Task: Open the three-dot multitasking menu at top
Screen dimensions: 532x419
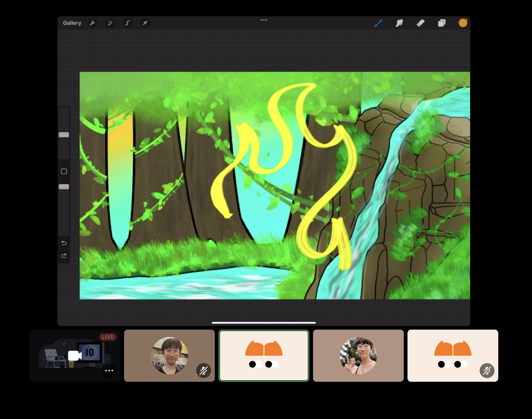Action: pos(264,20)
